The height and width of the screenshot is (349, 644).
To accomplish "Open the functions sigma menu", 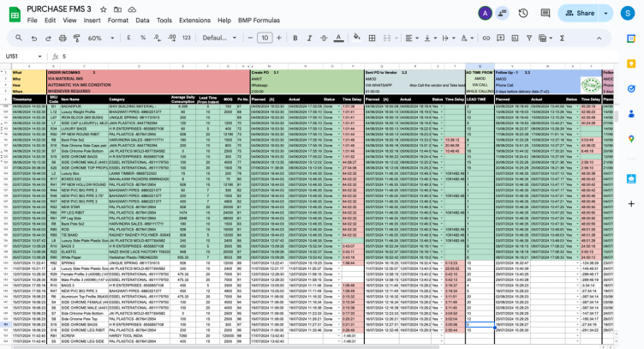I will pyautogui.click(x=563, y=38).
